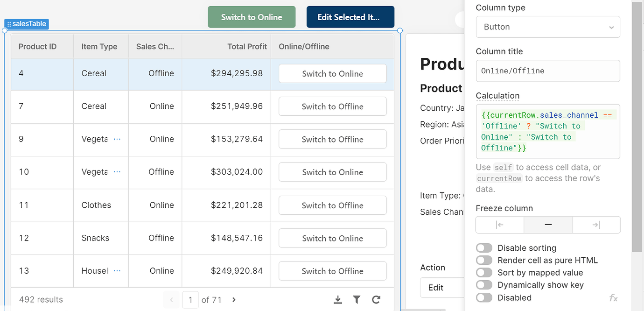Viewport: 644px width, 311px height.
Task: Open the table filter options
Action: (357, 299)
